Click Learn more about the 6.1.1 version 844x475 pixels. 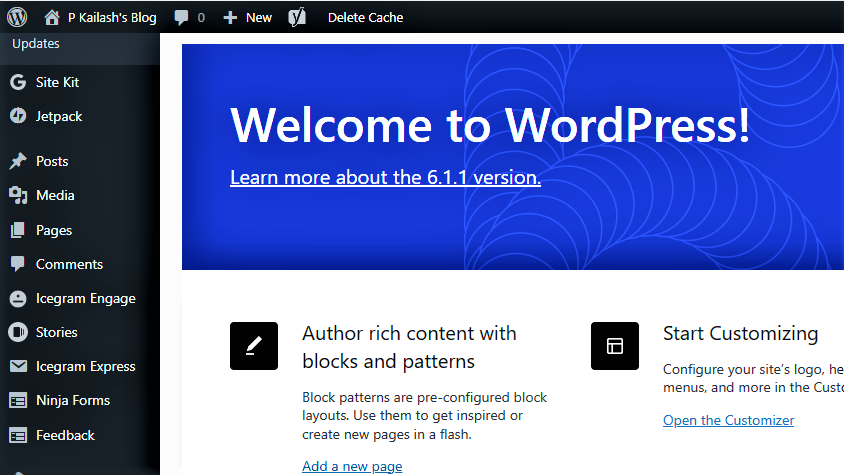385,177
